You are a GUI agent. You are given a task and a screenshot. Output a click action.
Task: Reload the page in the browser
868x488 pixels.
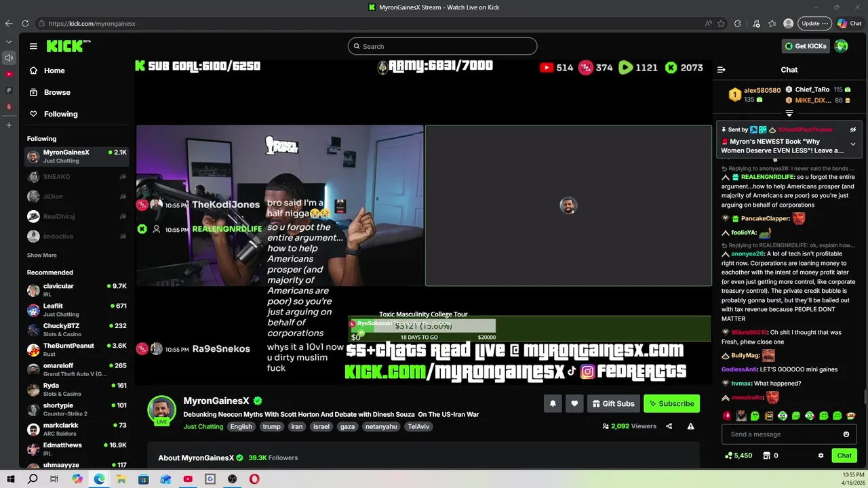click(x=25, y=23)
